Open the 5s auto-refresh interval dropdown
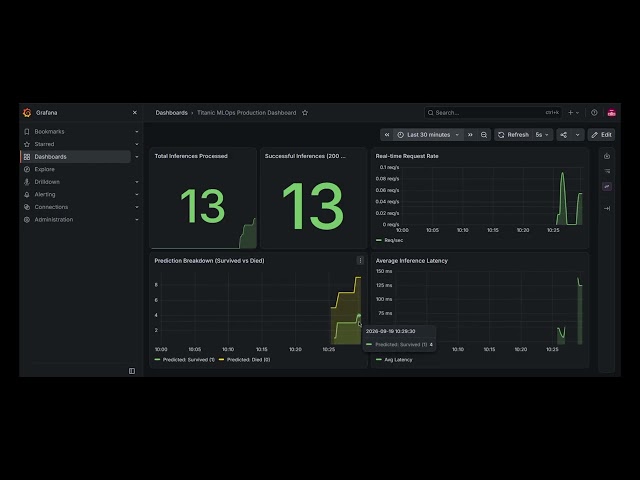Image resolution: width=640 pixels, height=480 pixels. pos(542,135)
